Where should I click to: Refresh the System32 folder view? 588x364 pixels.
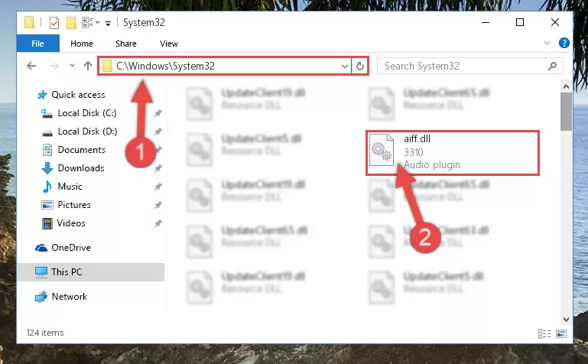(360, 66)
